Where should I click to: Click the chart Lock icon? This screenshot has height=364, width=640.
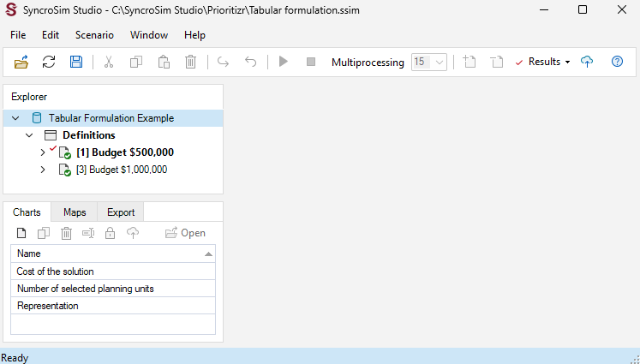coord(111,234)
